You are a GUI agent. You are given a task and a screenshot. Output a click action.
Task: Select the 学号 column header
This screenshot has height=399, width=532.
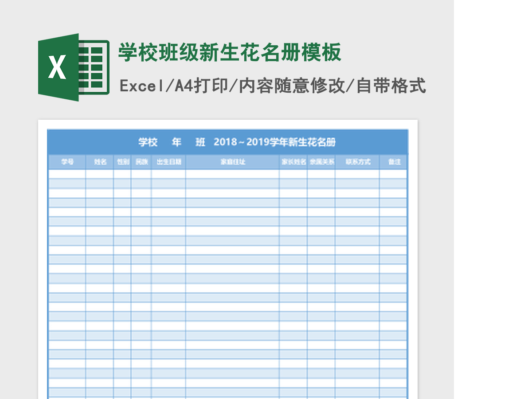(67, 162)
